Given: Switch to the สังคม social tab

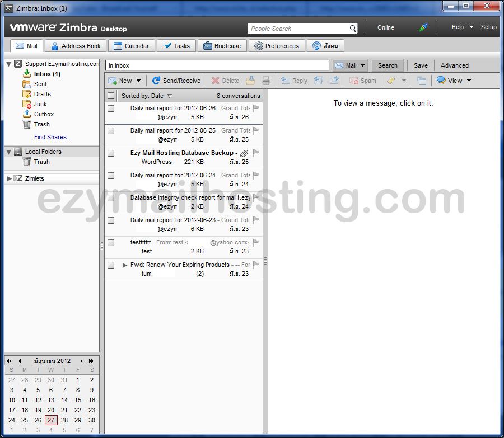Looking at the screenshot, I should (325, 46).
